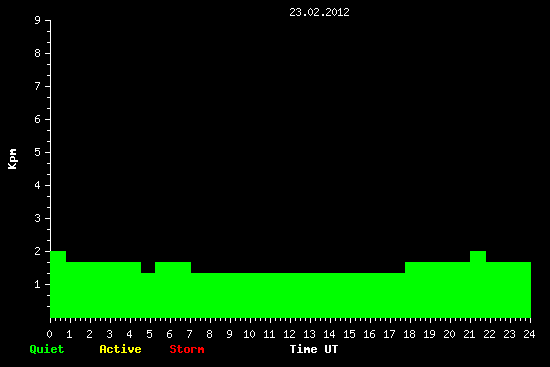Select the yellow Active legend label
This screenshot has width=550, height=367.
pyautogui.click(x=120, y=349)
